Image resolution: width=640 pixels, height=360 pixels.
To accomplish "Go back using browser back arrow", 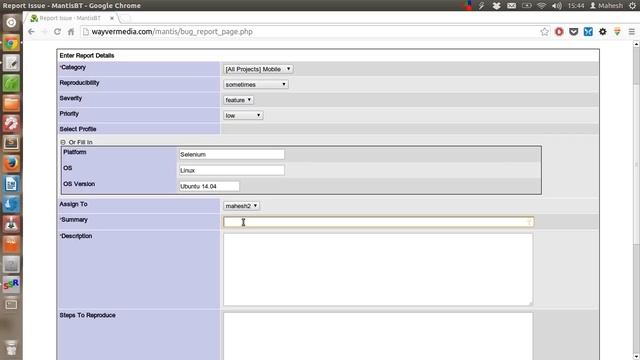I will pyautogui.click(x=31, y=31).
